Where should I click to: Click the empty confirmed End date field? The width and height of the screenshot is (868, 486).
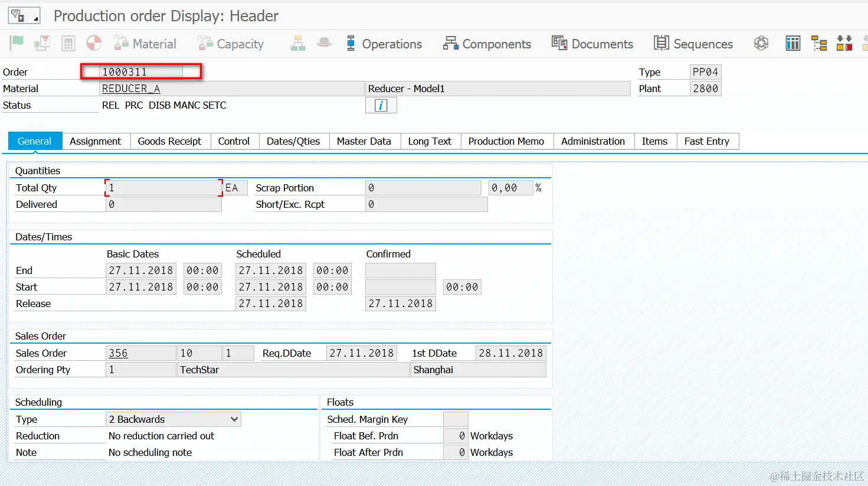click(x=401, y=270)
